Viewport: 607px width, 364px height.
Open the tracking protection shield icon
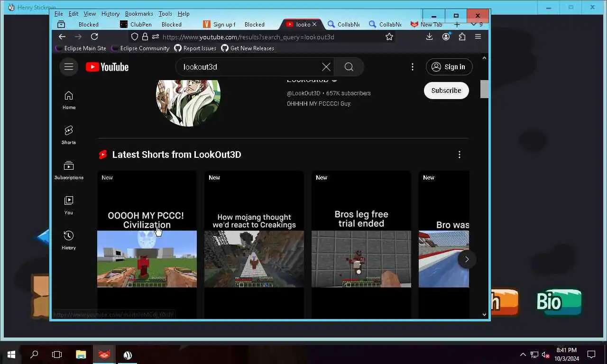(x=135, y=36)
